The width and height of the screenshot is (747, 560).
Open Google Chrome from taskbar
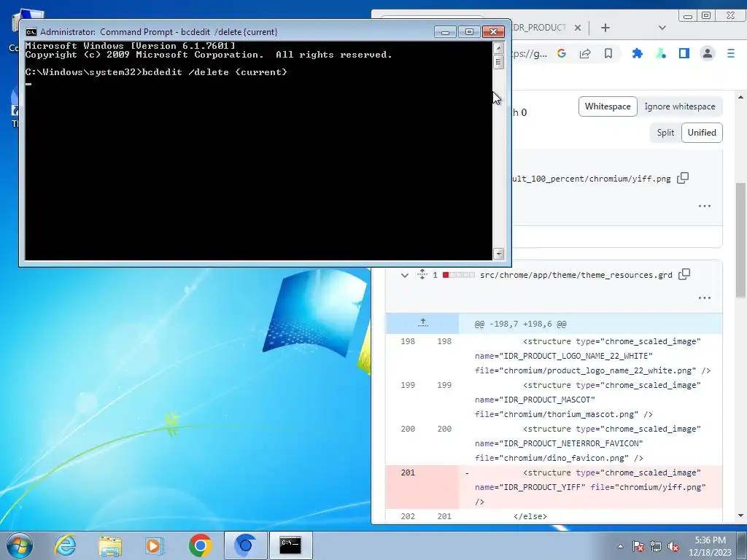click(200, 545)
